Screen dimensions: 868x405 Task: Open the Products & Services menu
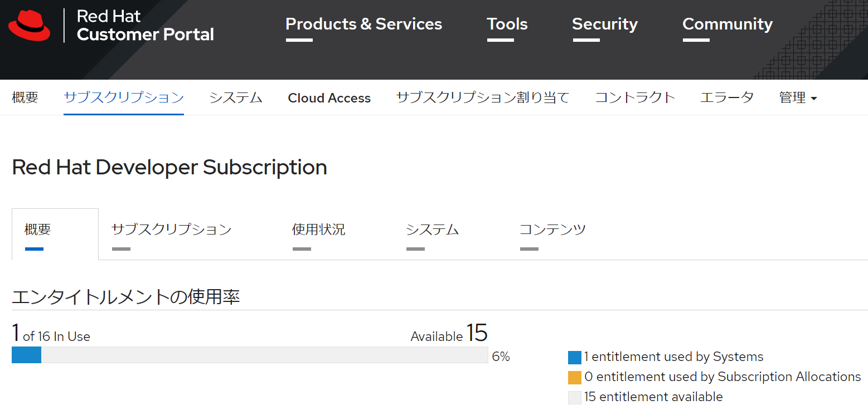click(363, 25)
